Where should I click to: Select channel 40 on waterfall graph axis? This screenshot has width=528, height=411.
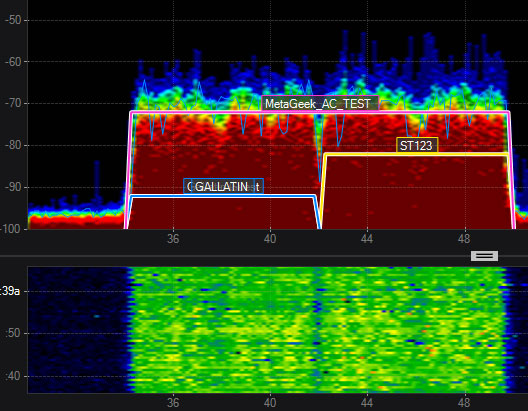tap(270, 403)
